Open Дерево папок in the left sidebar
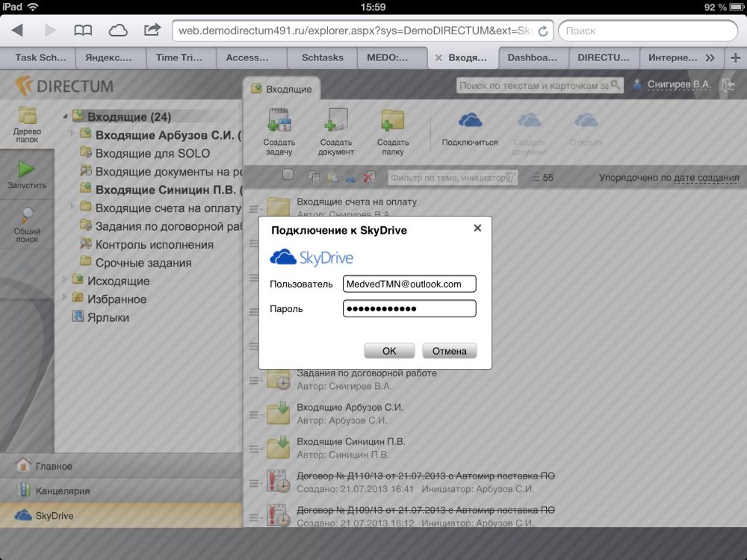747x560 pixels. coord(27,125)
